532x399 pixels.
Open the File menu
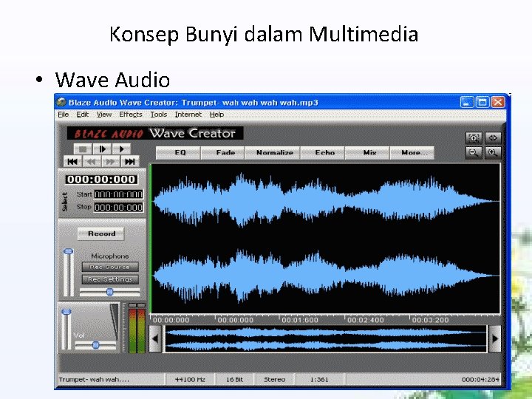[64, 115]
